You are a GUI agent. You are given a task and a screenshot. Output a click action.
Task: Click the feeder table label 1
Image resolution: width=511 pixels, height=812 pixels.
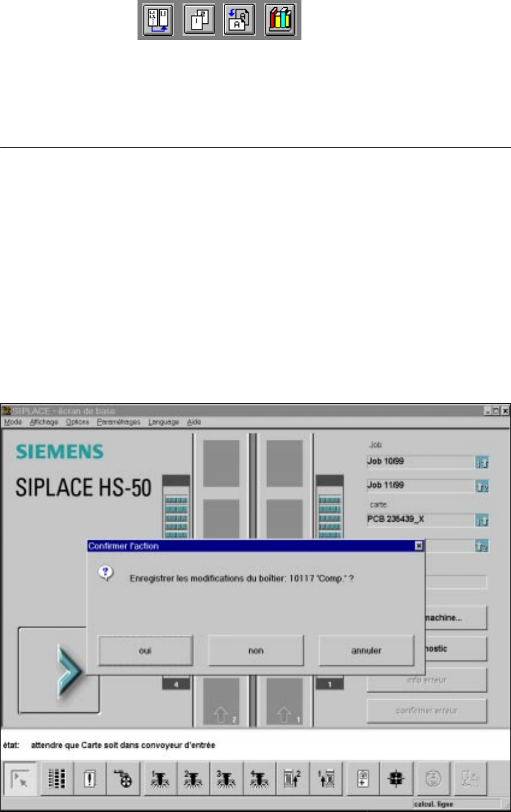tap(330, 684)
